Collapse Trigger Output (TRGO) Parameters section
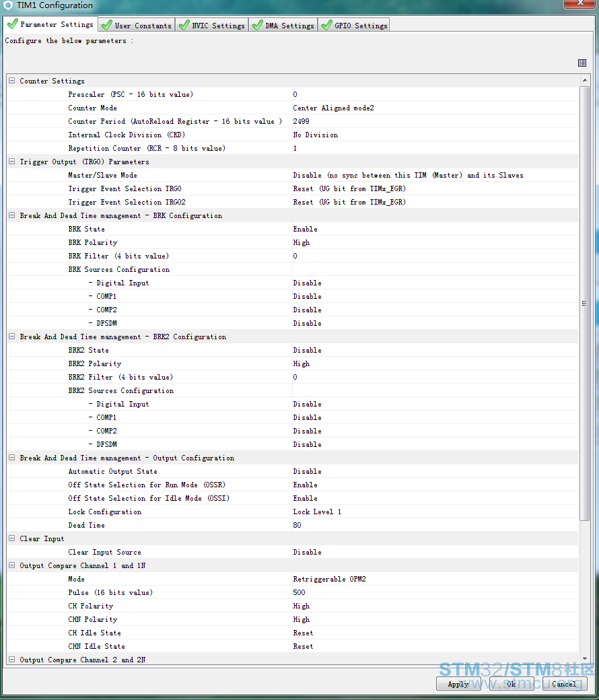 coord(12,162)
